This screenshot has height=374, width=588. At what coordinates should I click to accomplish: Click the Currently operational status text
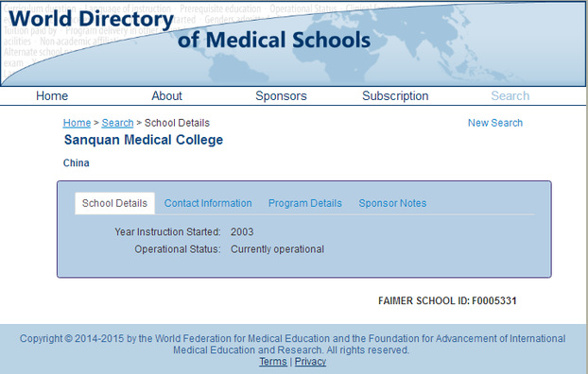coord(277,249)
